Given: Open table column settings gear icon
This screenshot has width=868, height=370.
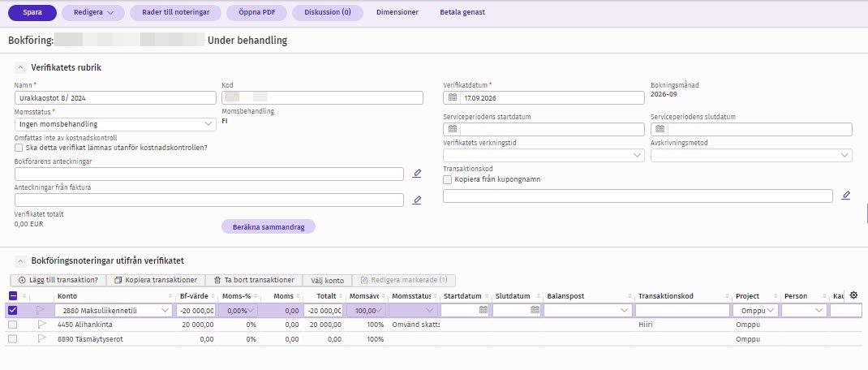Looking at the screenshot, I should click(x=853, y=295).
